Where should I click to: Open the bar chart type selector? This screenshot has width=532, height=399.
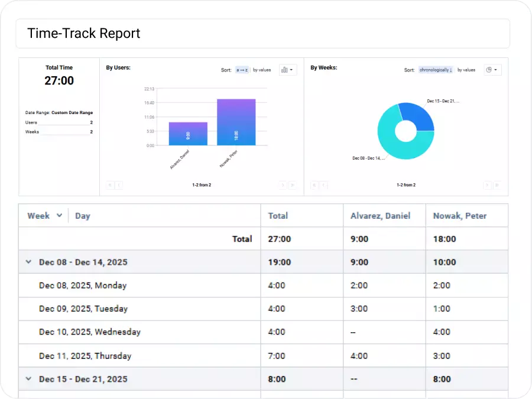(287, 70)
